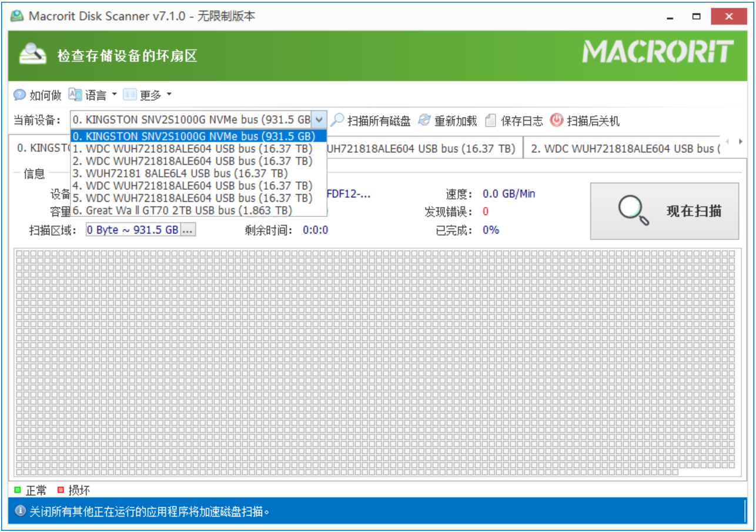Image resolution: width=756 pixels, height=532 pixels.
Task: Open the 语言 language menu
Action: point(93,95)
